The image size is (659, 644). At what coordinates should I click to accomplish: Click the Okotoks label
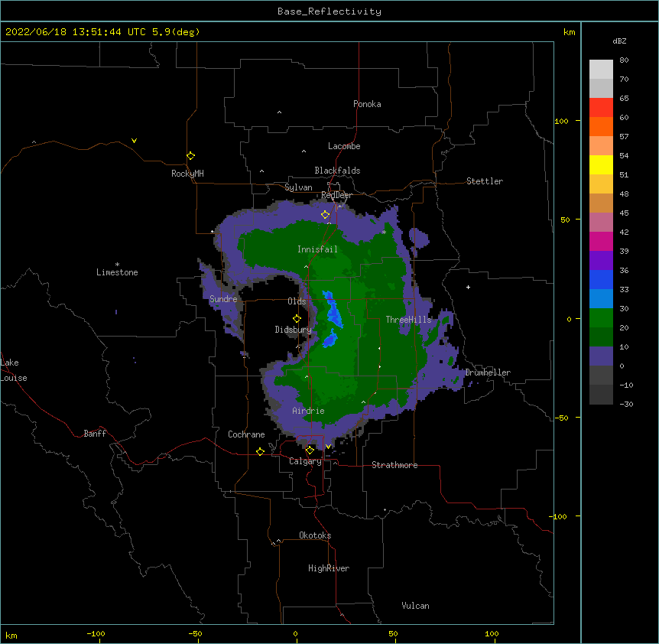pos(315,535)
